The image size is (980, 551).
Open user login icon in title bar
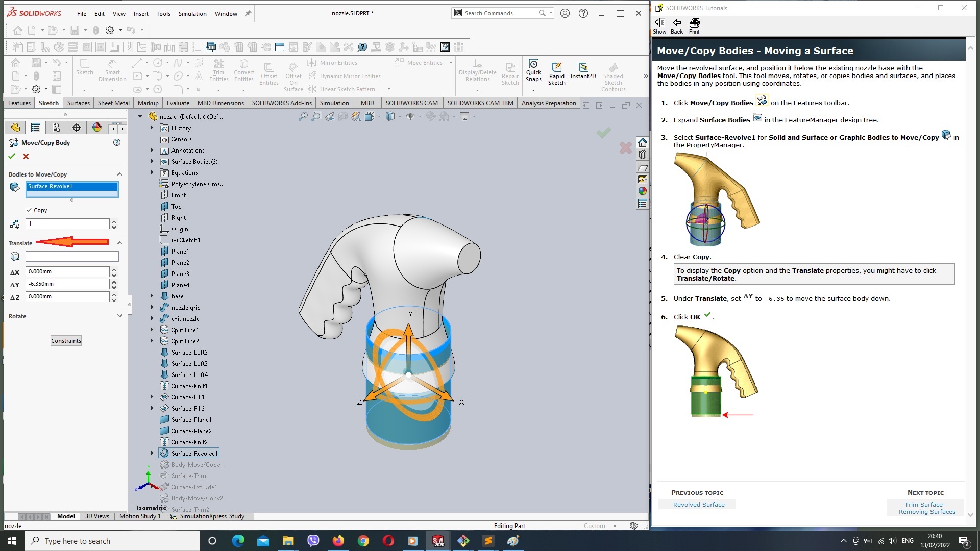point(565,13)
